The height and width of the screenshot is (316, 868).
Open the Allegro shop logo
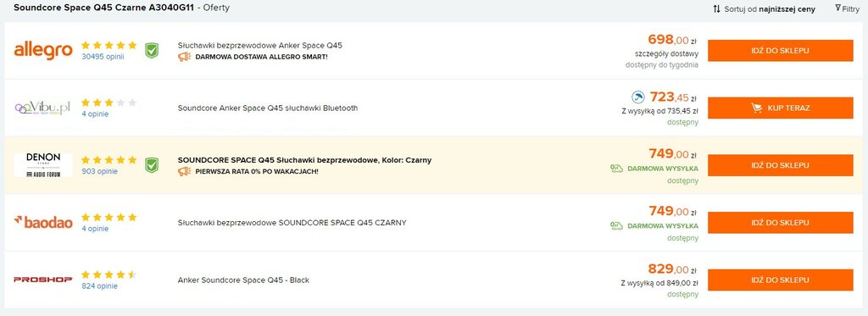[x=43, y=50]
